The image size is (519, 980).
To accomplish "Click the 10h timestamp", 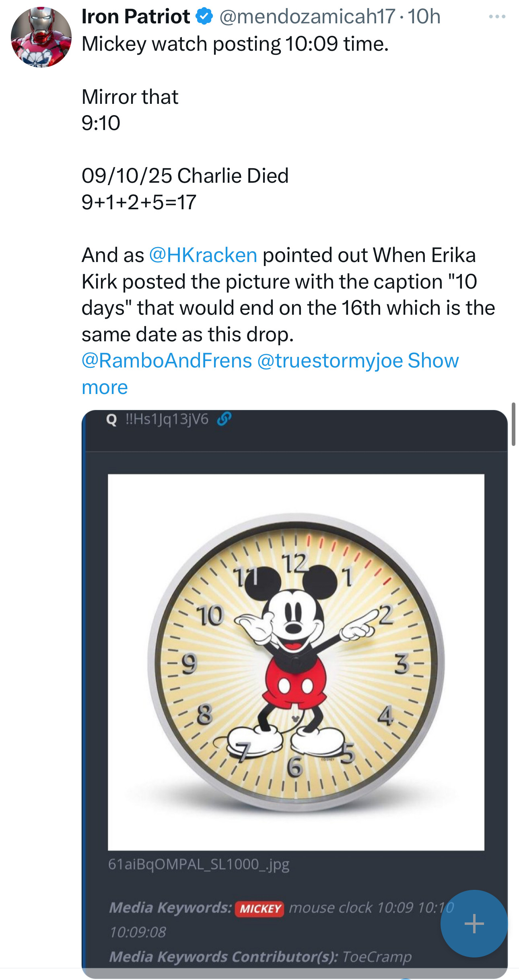I will coord(424,17).
